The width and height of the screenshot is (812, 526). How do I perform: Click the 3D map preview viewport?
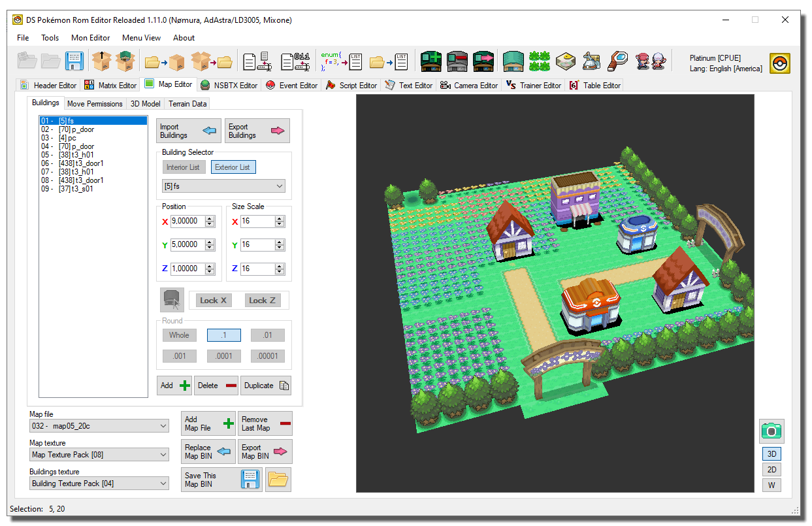[x=555, y=293]
